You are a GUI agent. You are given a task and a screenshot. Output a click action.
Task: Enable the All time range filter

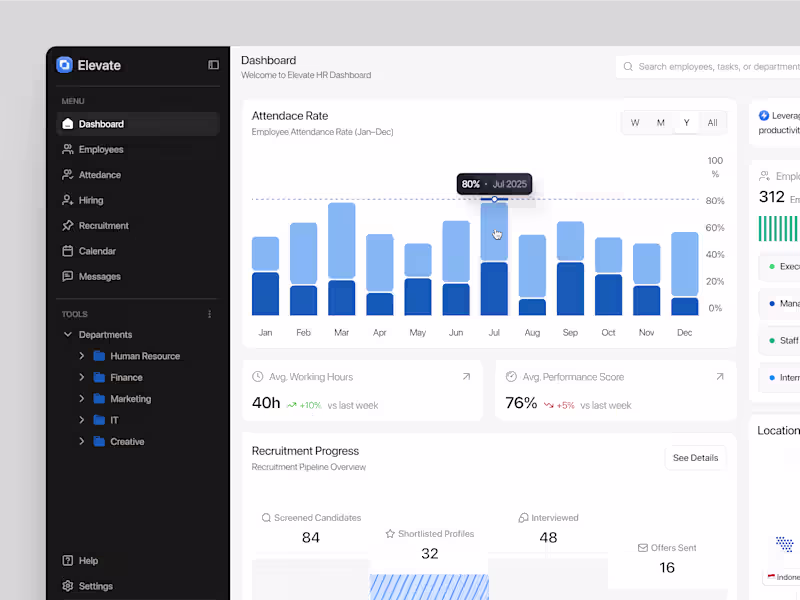(x=712, y=122)
